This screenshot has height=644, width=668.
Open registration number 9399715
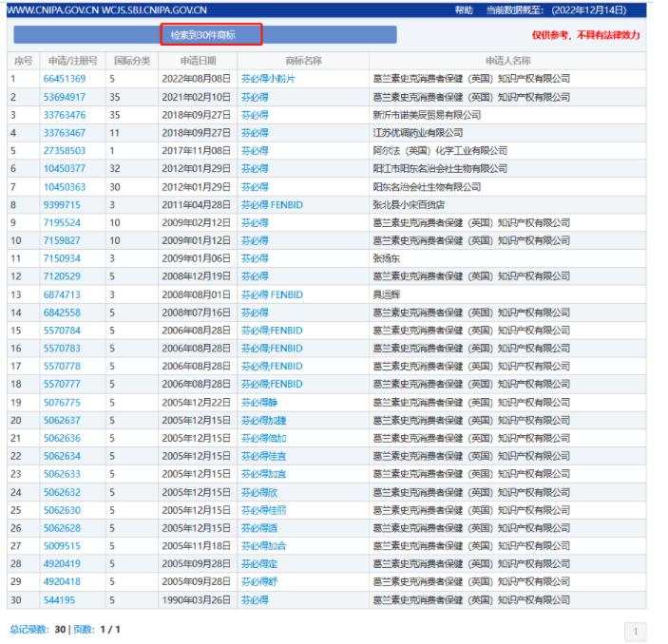pos(62,205)
